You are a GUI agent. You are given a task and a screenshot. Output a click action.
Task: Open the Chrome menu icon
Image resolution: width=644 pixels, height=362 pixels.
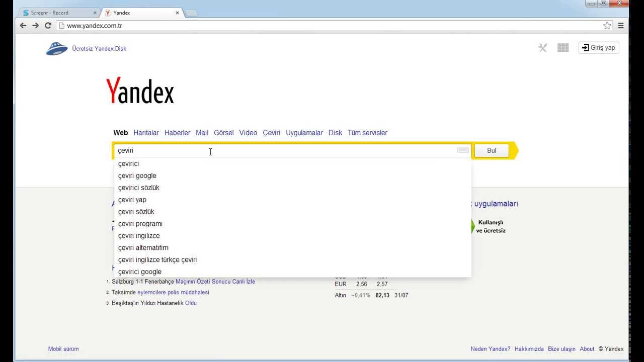621,26
